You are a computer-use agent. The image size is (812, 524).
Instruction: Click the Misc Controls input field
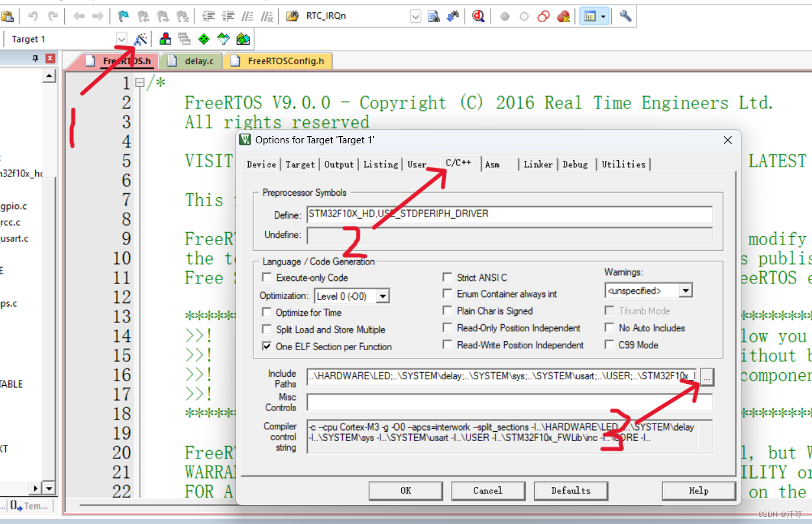coord(510,402)
